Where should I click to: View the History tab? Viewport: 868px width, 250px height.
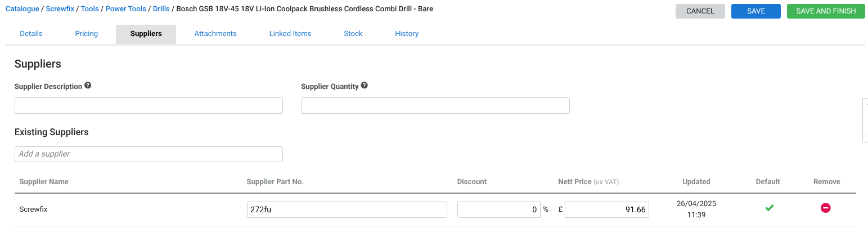[x=407, y=34]
